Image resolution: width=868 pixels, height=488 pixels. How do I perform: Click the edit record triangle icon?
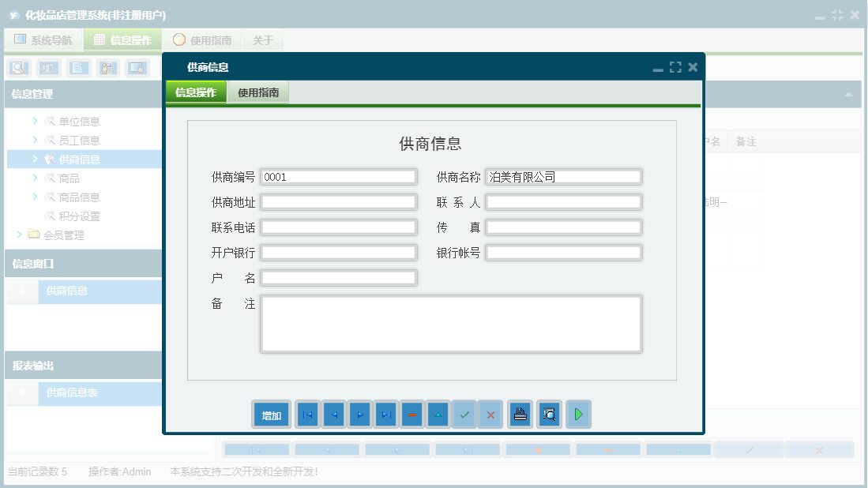[438, 414]
